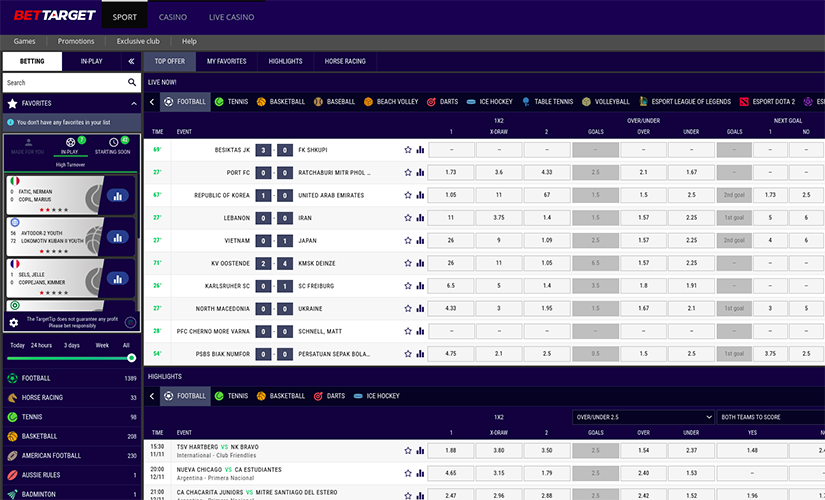
Task: Open statistics for Avtodor-2 Youth match card
Action: tap(117, 237)
